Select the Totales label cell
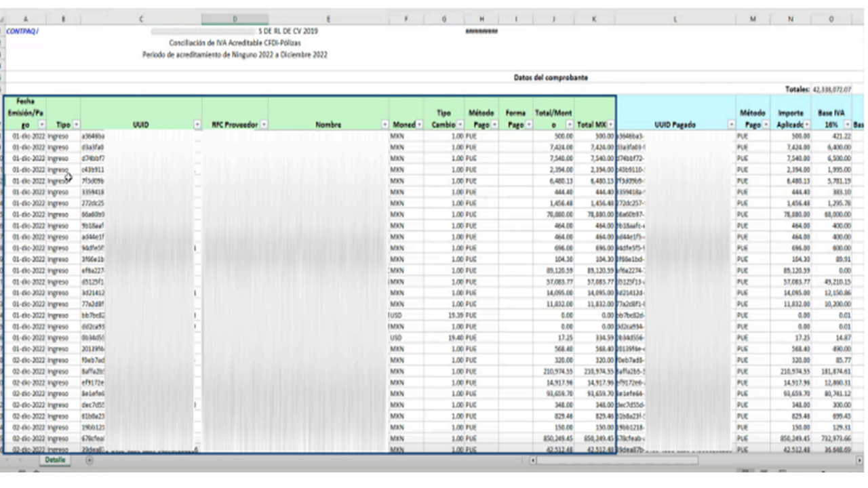The width and height of the screenshot is (868, 488). pyautogui.click(x=797, y=89)
